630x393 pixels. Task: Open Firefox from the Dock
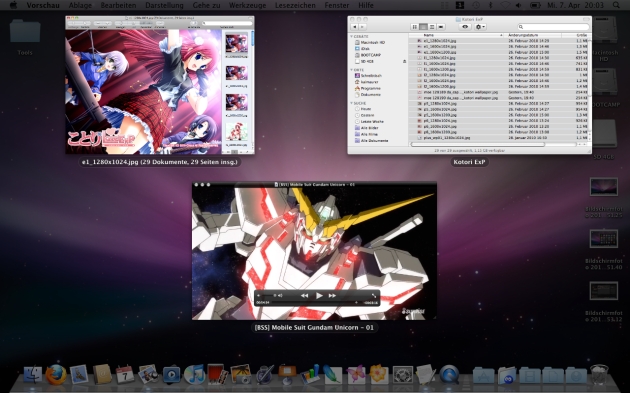pyautogui.click(x=56, y=375)
